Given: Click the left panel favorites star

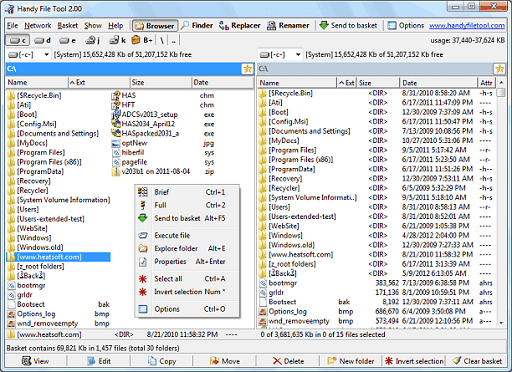Looking at the screenshot, I should coord(247,69).
